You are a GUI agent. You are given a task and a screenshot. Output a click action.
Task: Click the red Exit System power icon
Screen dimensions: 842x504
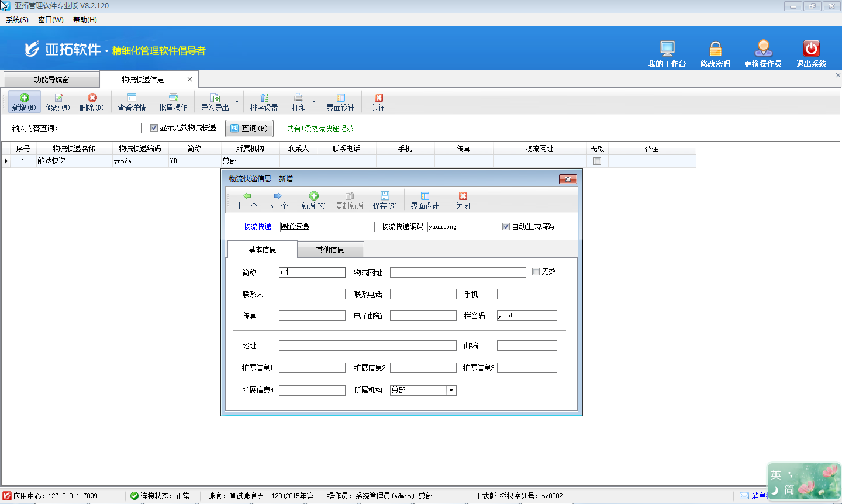811,49
